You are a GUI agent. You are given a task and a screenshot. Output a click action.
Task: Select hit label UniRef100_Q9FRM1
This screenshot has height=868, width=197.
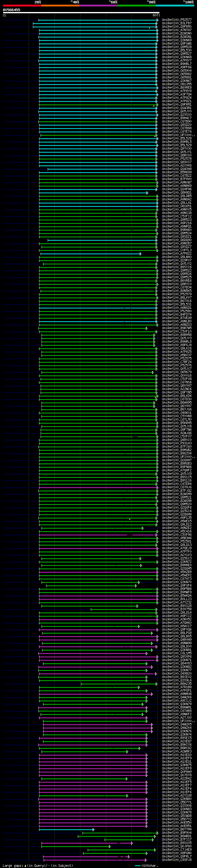(x=177, y=104)
